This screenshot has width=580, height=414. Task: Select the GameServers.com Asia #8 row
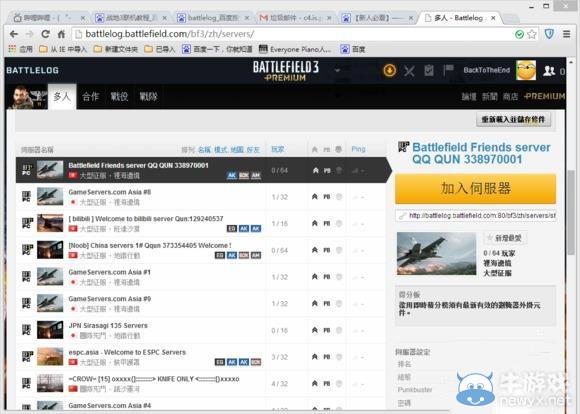pos(202,197)
